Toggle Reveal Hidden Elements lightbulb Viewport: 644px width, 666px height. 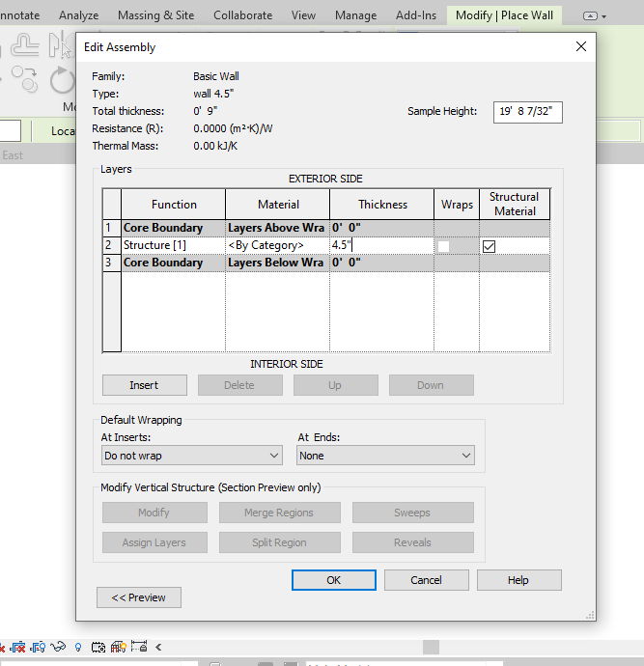point(78,648)
